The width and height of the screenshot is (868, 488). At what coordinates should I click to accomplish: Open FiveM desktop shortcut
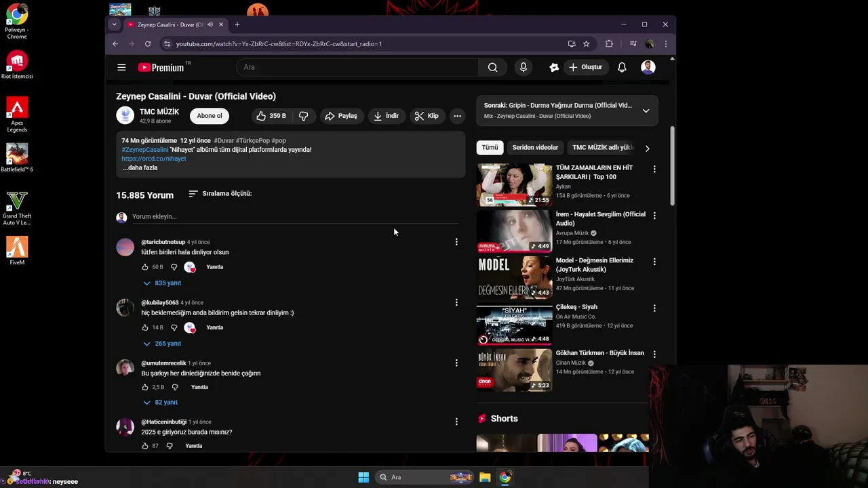[x=17, y=251]
